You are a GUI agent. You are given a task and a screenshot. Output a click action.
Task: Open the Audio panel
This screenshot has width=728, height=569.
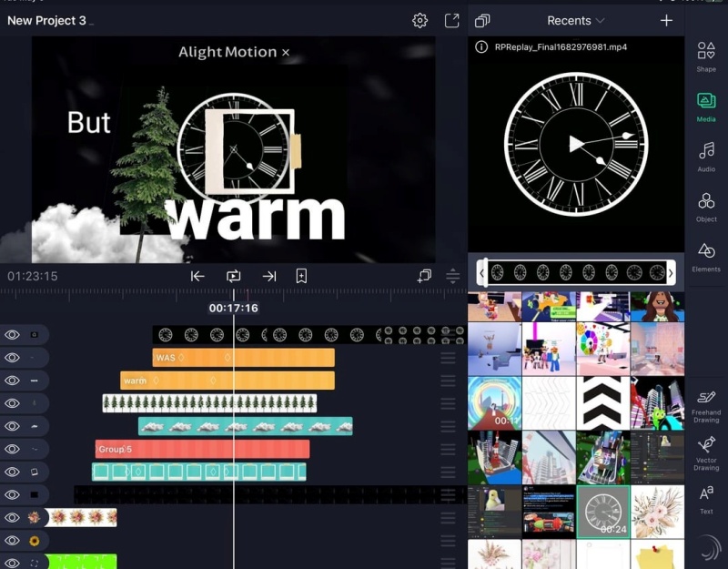coord(706,157)
